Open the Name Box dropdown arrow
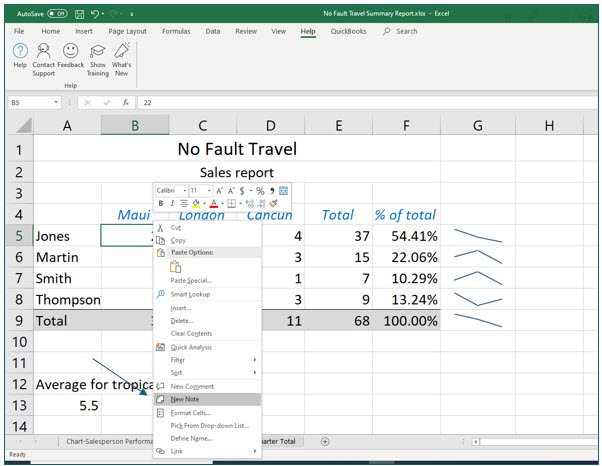 [x=56, y=102]
